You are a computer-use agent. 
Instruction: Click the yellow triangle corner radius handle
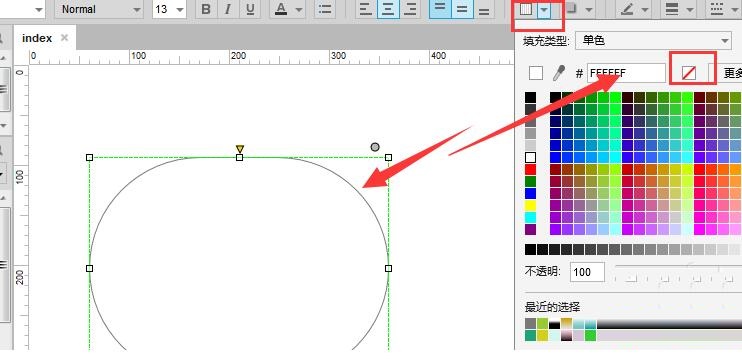pos(240,149)
